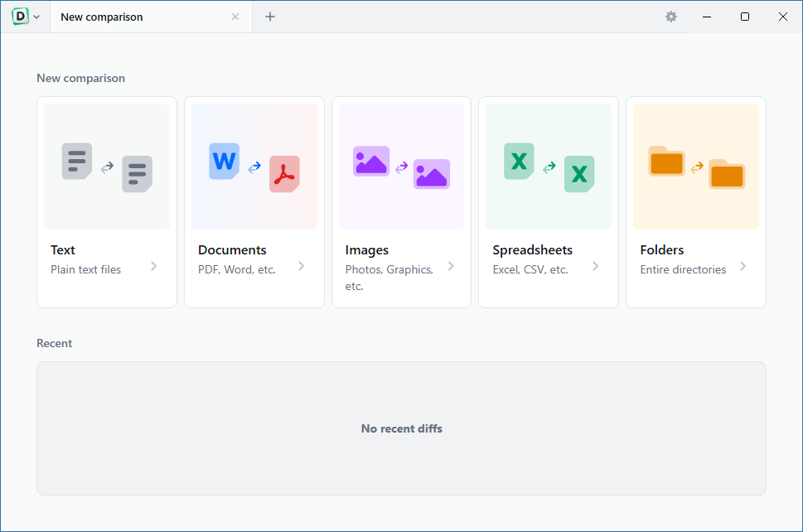
Task: Open a new tab with plus icon
Action: click(x=270, y=17)
